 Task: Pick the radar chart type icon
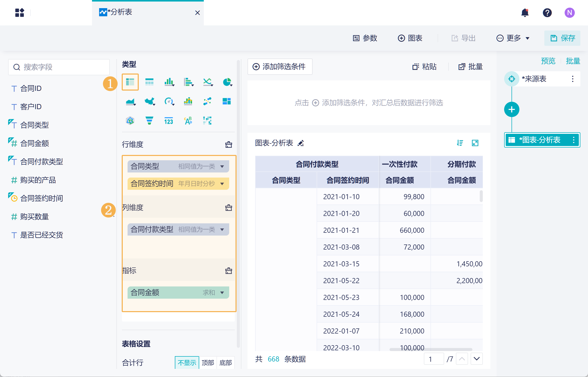click(x=130, y=121)
